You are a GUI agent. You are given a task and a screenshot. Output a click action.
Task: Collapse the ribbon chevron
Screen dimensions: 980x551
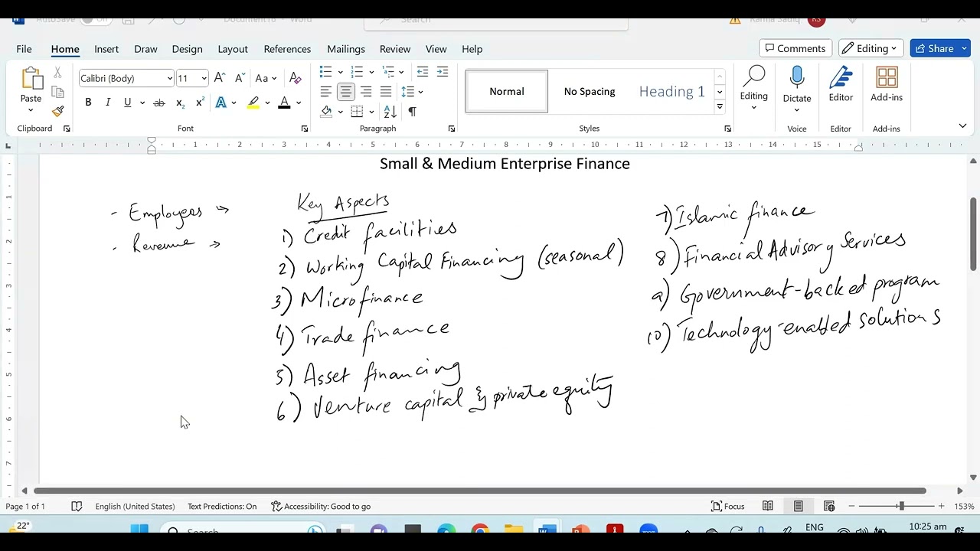[x=962, y=126]
